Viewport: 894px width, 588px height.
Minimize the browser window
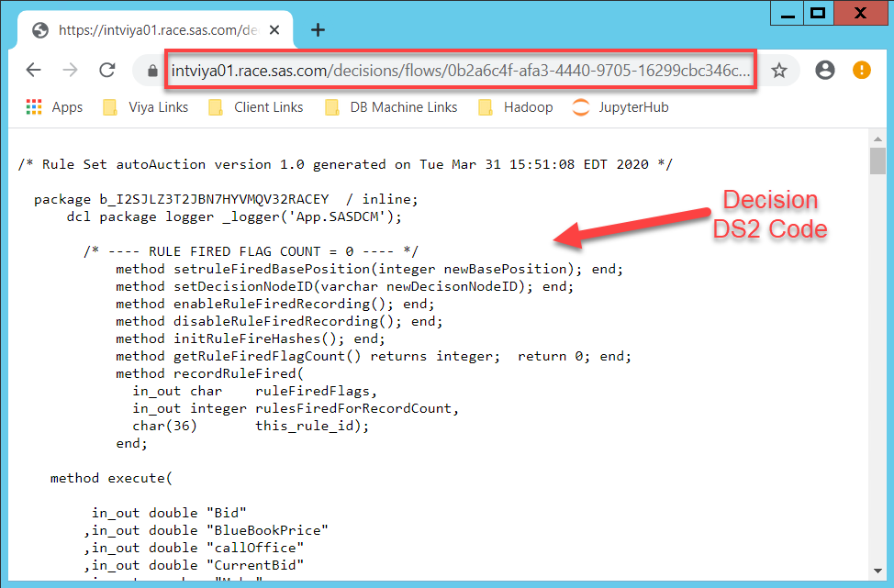(x=788, y=14)
